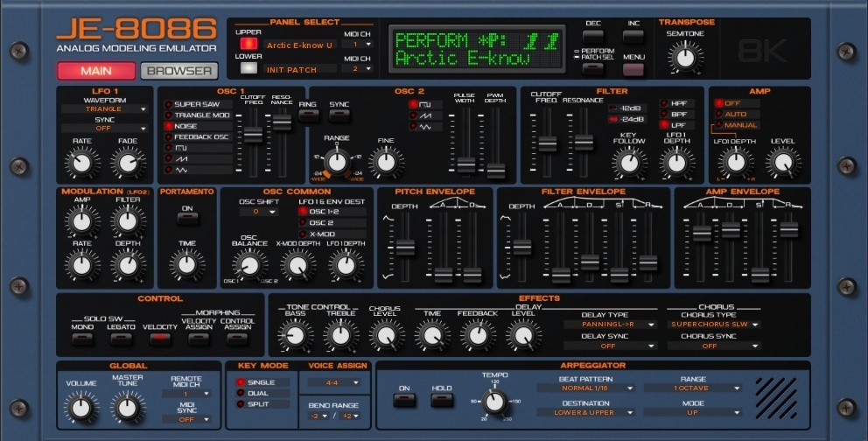
Task: Click the OSC 1 Cutoff Freq slider
Action: (x=253, y=134)
